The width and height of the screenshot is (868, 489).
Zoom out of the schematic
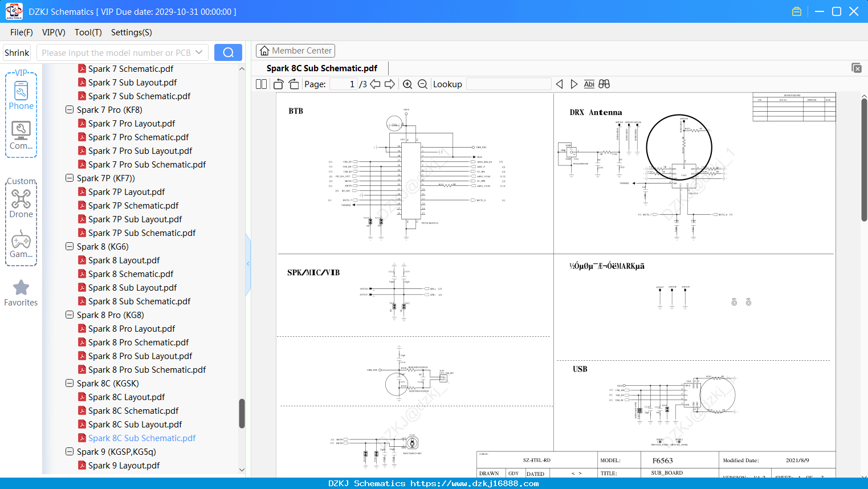[x=422, y=84]
